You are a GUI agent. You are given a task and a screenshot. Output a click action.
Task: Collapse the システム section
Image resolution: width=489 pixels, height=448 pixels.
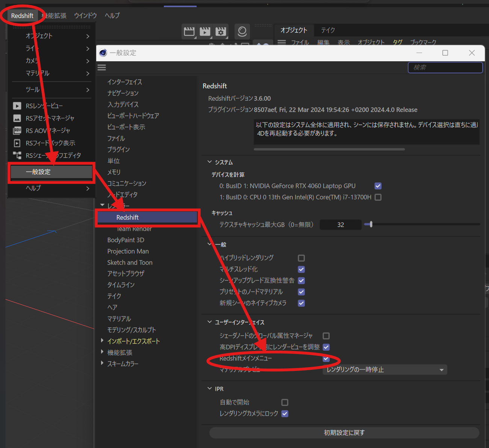pos(210,162)
